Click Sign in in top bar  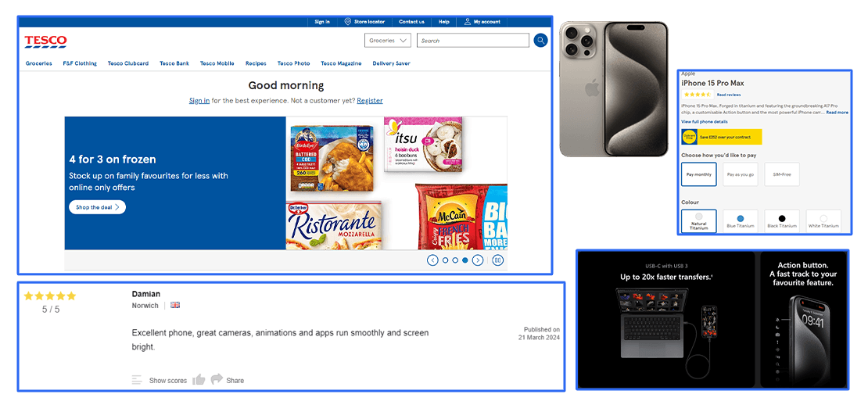coord(322,22)
